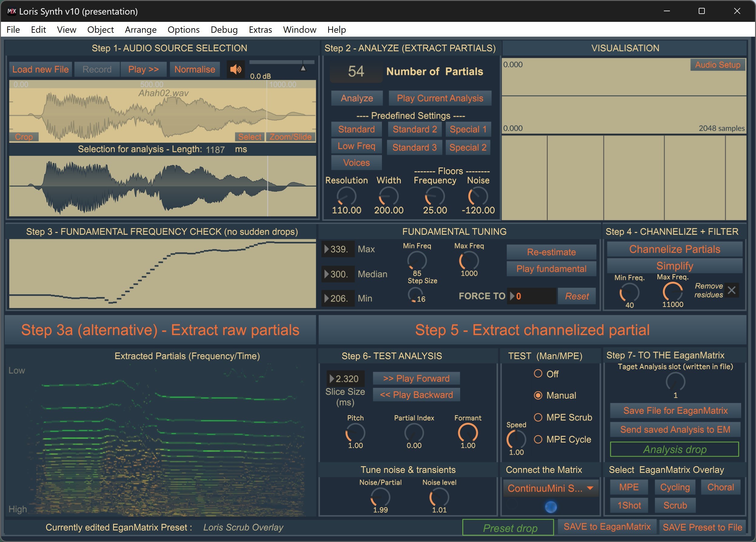Screen dimensions: 756x542
Task: Toggle the Remove residues X box
Action: [731, 290]
